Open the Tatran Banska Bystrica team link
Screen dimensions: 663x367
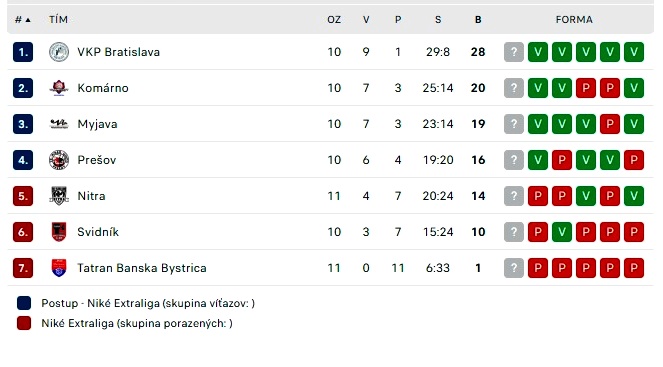[x=142, y=268]
